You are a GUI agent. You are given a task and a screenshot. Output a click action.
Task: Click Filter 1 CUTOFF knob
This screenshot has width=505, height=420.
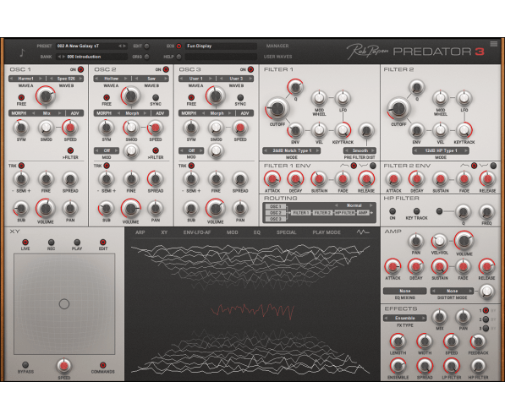277,108
